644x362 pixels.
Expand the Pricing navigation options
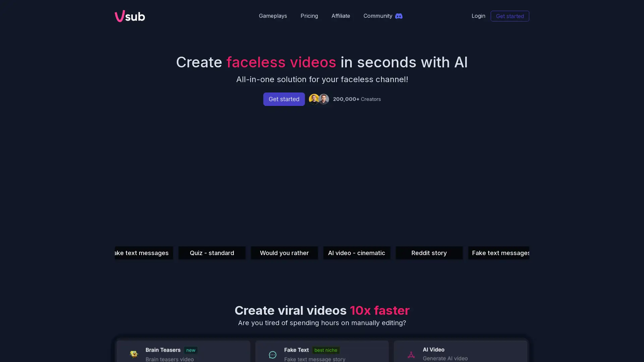click(x=309, y=15)
